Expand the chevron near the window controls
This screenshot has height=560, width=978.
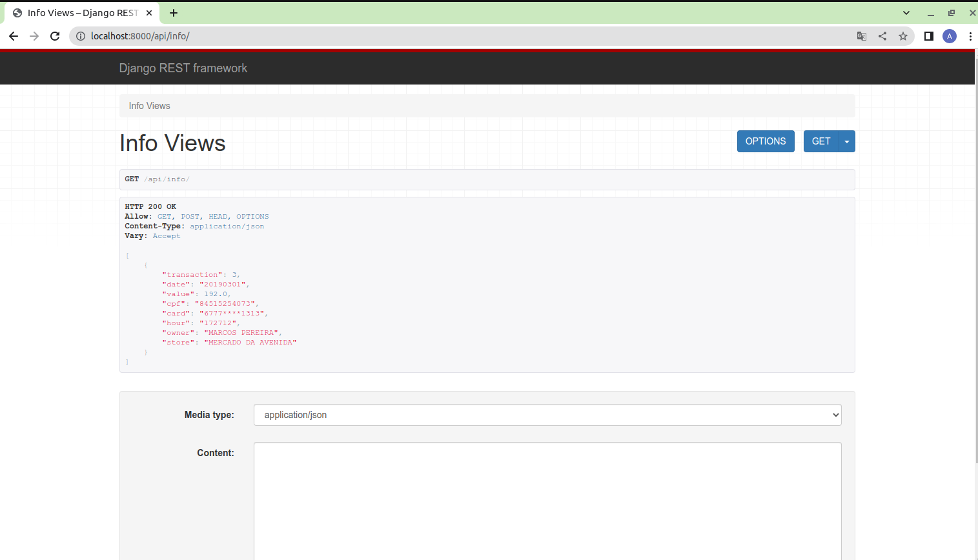tap(906, 12)
